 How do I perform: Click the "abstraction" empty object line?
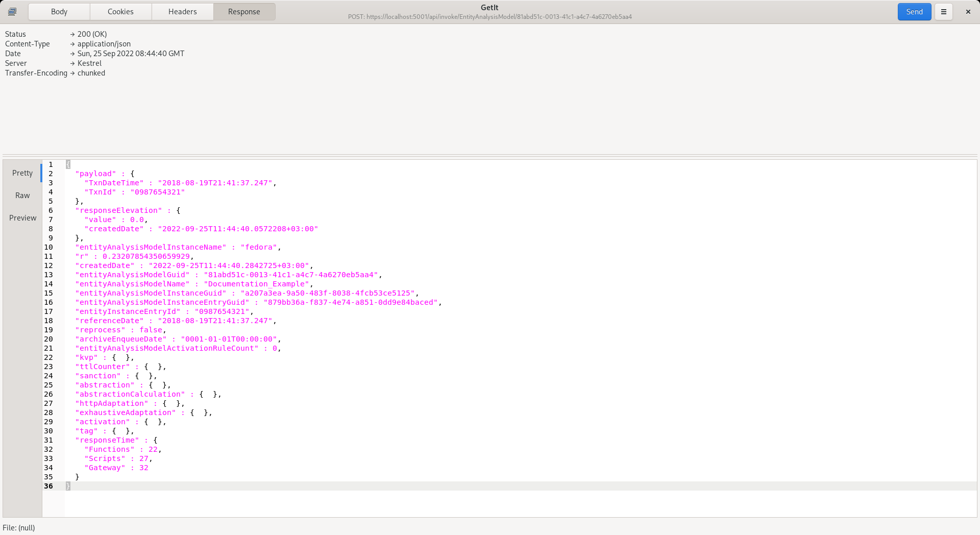click(x=123, y=385)
